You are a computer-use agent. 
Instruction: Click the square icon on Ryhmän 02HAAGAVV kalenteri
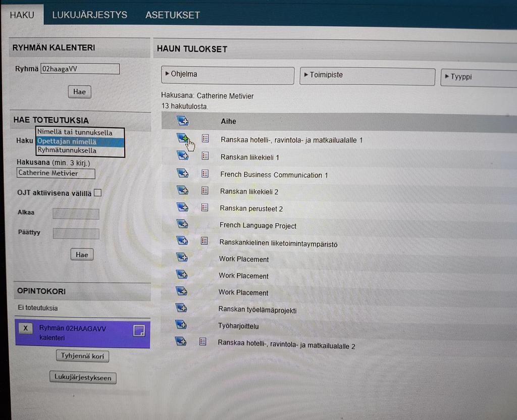coord(139,331)
